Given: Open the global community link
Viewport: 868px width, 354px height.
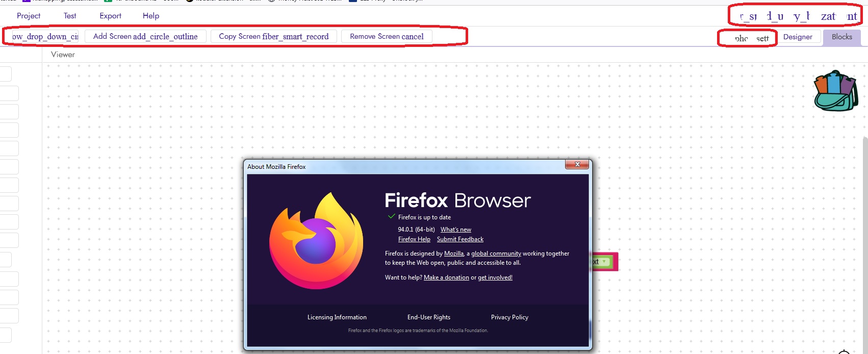Looking at the screenshot, I should (496, 254).
